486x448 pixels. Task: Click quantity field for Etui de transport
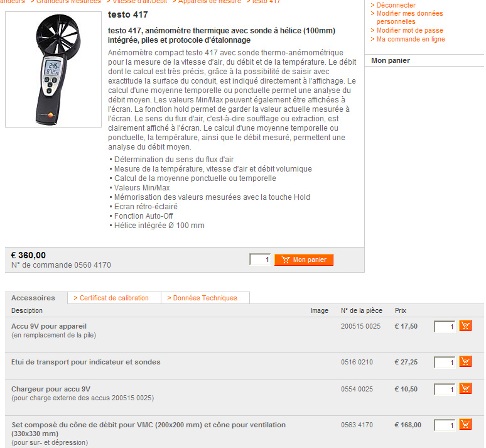[x=445, y=363]
